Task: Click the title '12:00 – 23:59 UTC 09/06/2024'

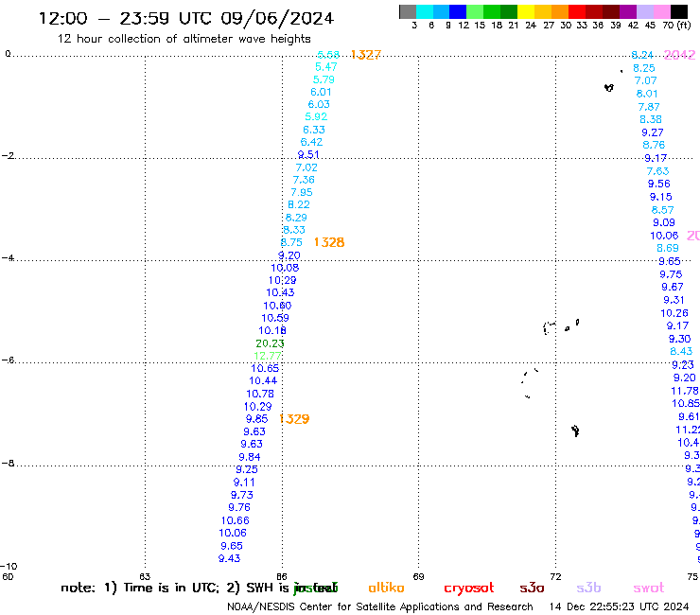Action: click(x=186, y=19)
